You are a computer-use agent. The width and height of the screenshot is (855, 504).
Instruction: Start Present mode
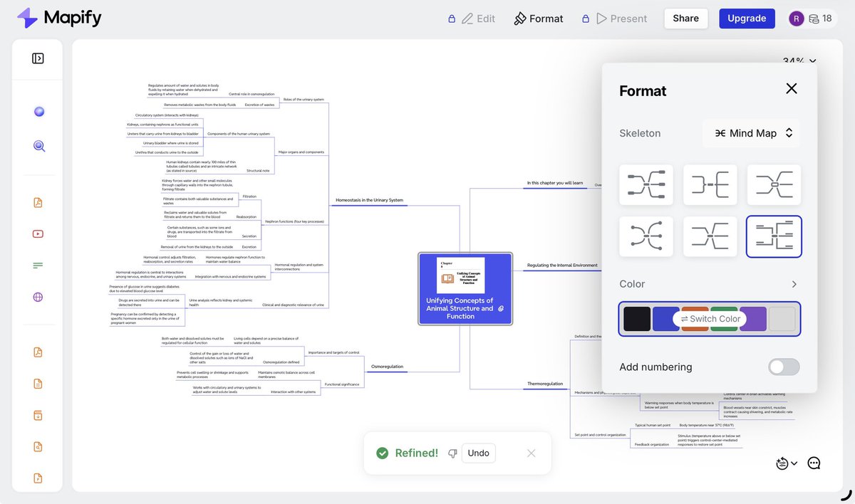point(621,19)
